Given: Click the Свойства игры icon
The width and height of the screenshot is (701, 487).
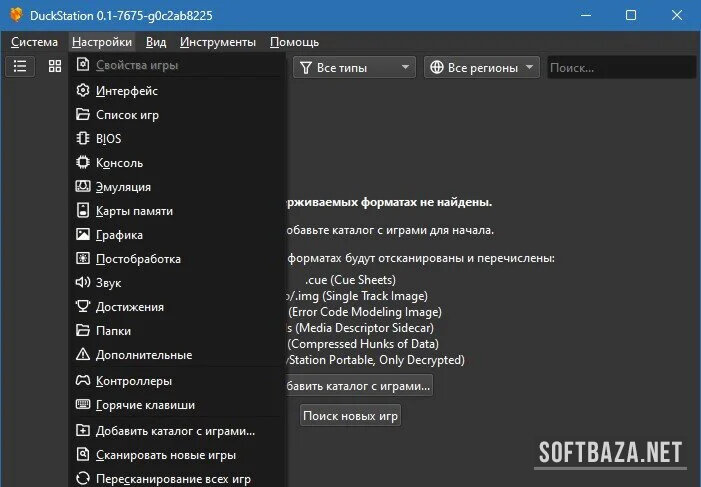Looking at the screenshot, I should [x=83, y=65].
